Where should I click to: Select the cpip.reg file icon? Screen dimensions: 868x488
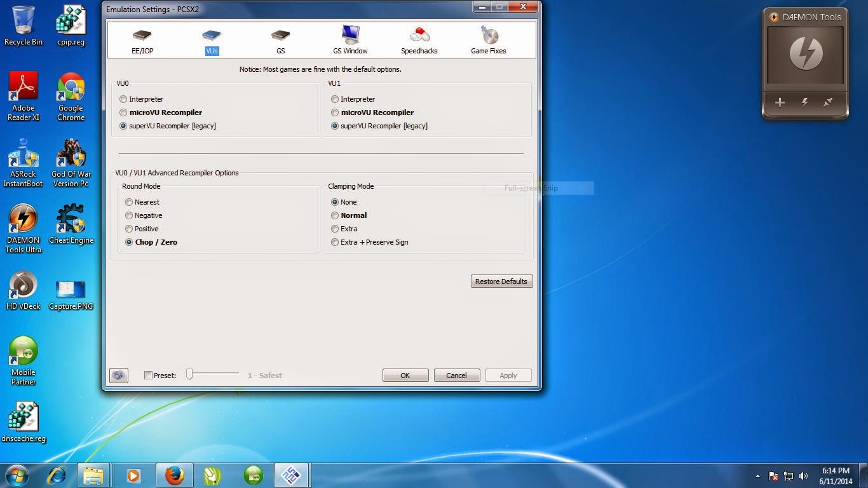pos(71,25)
